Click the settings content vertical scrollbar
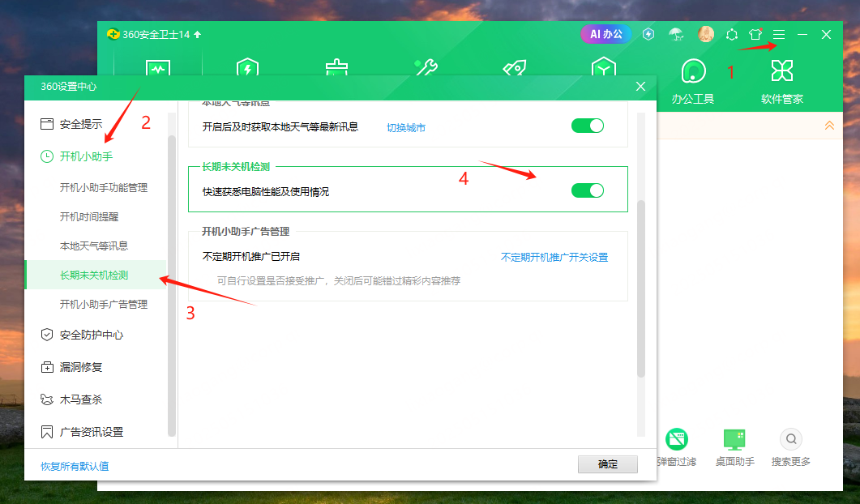Image resolution: width=860 pixels, height=504 pixels. click(x=640, y=288)
